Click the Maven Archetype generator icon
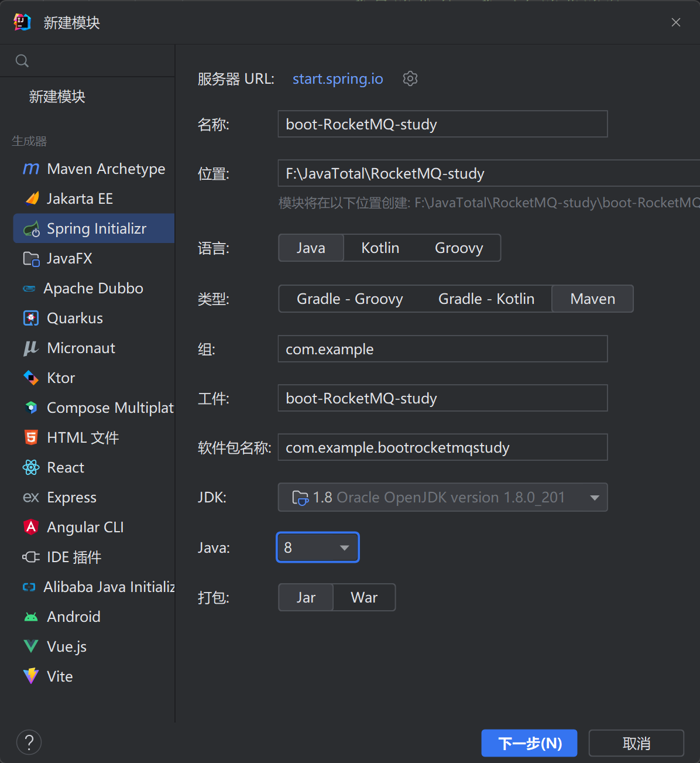Image resolution: width=700 pixels, height=763 pixels. [x=31, y=169]
